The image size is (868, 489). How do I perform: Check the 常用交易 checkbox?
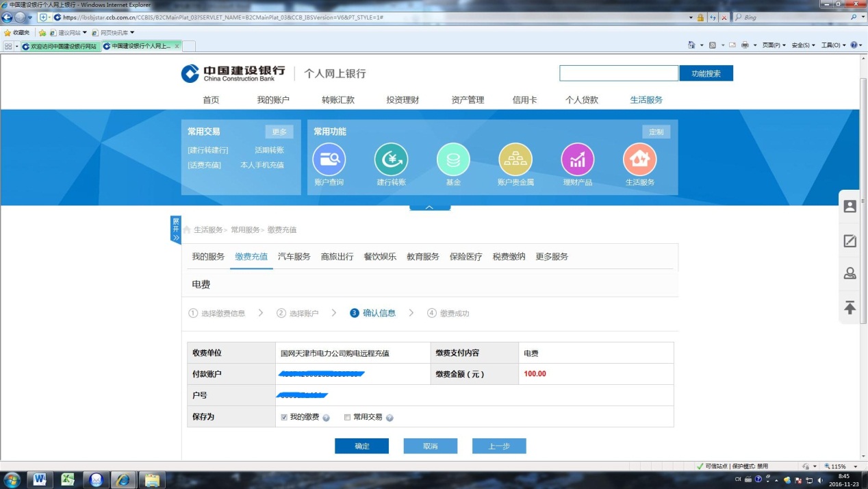(x=347, y=417)
